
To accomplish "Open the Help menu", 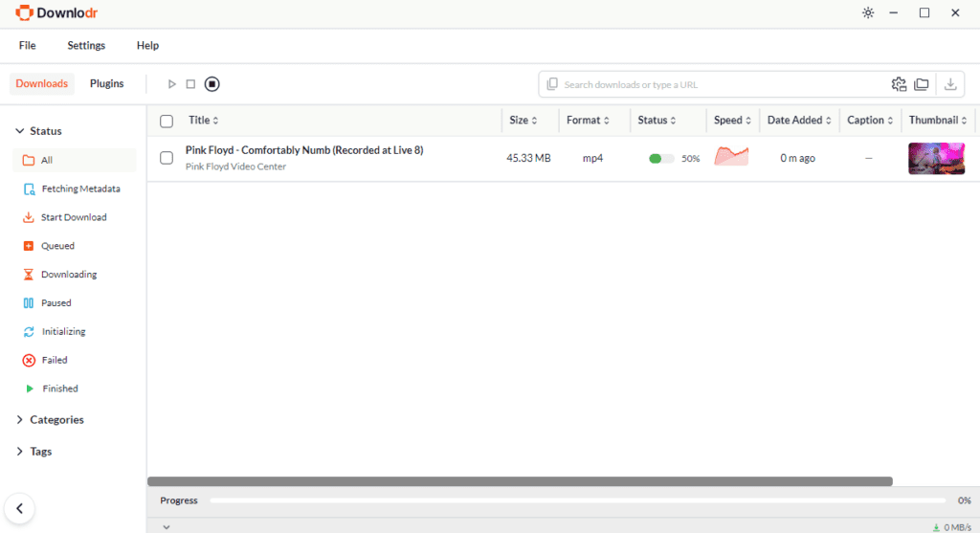I will coord(147,46).
